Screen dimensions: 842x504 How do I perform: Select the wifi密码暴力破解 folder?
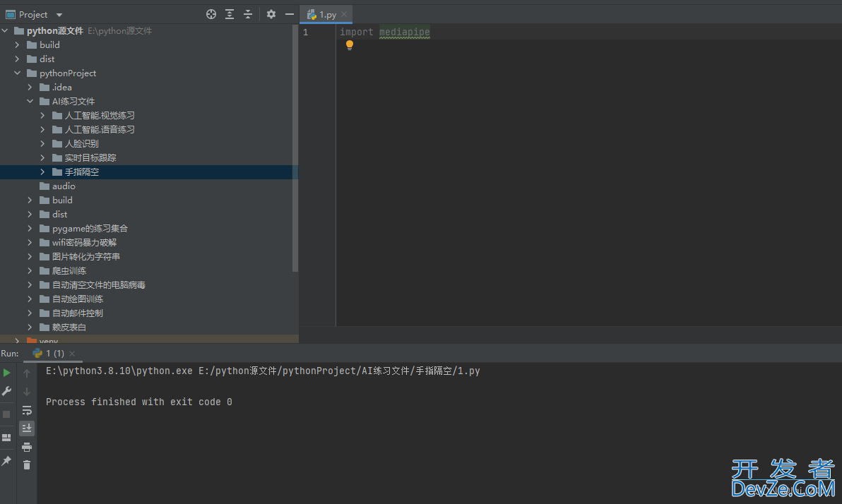point(84,243)
